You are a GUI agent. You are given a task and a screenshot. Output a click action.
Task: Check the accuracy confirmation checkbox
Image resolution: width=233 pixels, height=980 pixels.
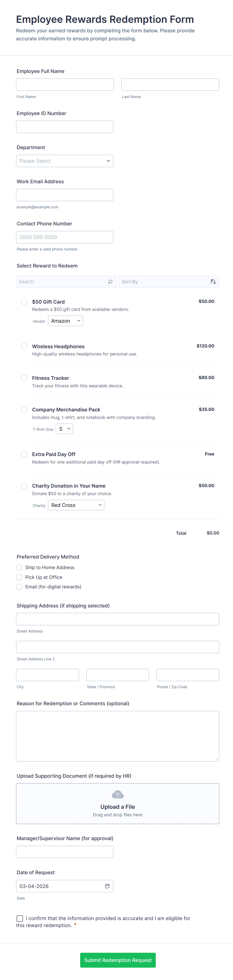[20, 918]
